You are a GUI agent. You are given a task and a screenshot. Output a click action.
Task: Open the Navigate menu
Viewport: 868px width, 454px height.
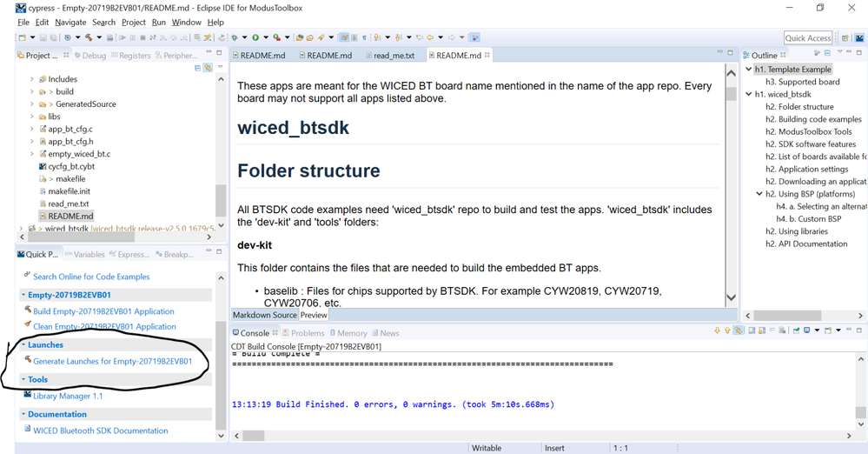point(70,22)
